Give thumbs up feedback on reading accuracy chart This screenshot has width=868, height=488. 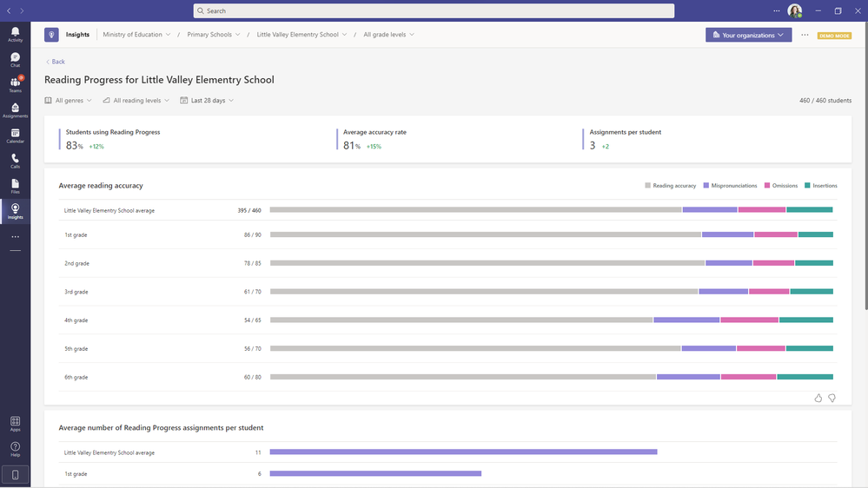pos(818,398)
